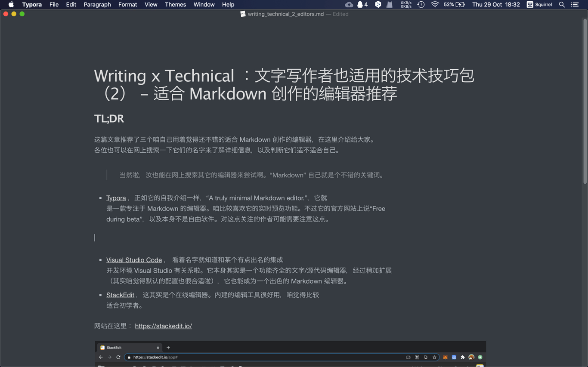This screenshot has width=588, height=367.
Task: Follow the Typora link in the list
Action: point(116,198)
